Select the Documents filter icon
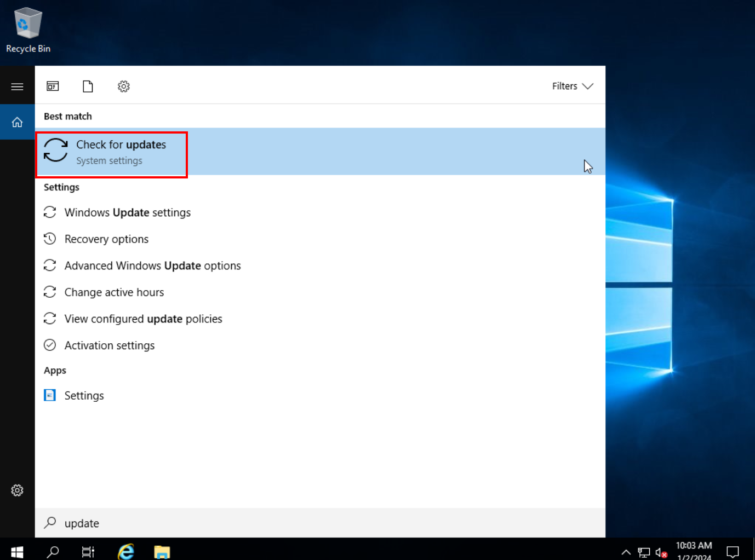The width and height of the screenshot is (755, 560). pos(88,86)
